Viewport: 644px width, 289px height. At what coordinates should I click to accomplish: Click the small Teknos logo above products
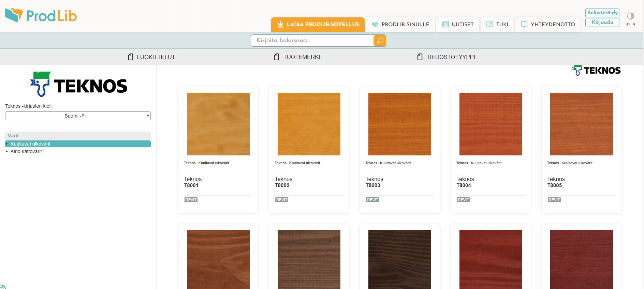click(596, 70)
